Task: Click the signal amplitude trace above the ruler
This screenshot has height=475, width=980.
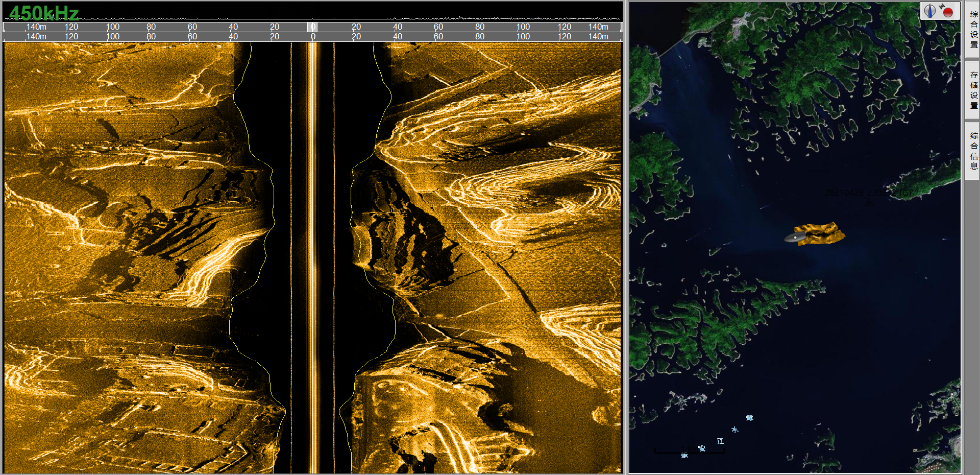Action: (459, 18)
